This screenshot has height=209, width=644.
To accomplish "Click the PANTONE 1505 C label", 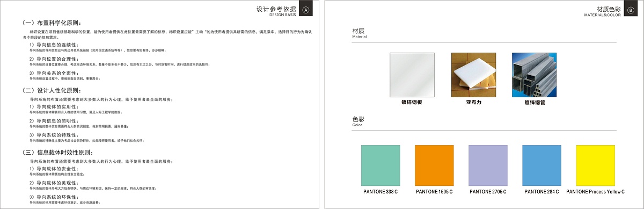I will (x=435, y=191).
